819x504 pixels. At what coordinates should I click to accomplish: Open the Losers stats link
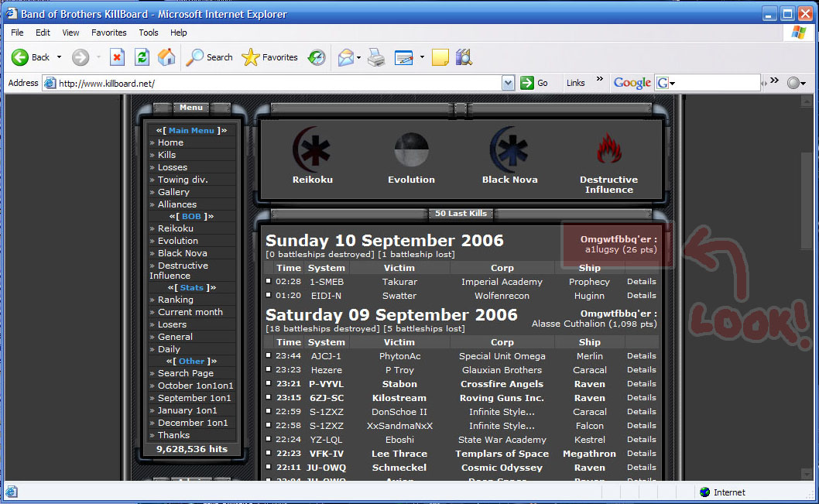click(172, 324)
